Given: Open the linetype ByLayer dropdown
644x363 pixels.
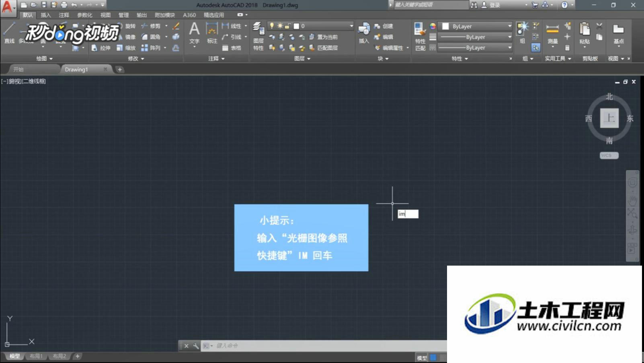Looking at the screenshot, I should click(x=475, y=47).
